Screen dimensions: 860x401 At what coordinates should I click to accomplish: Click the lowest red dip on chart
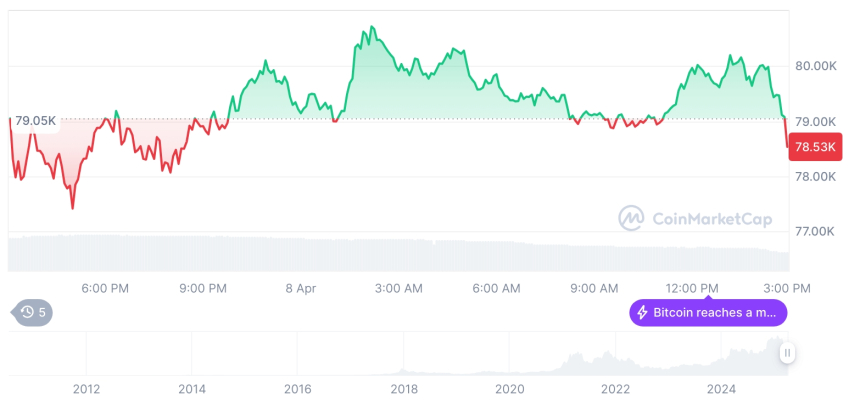click(72, 207)
